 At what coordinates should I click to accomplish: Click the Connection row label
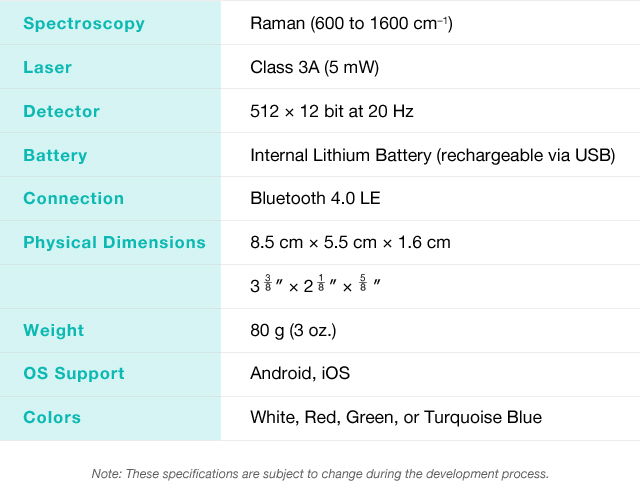pyautogui.click(x=74, y=198)
